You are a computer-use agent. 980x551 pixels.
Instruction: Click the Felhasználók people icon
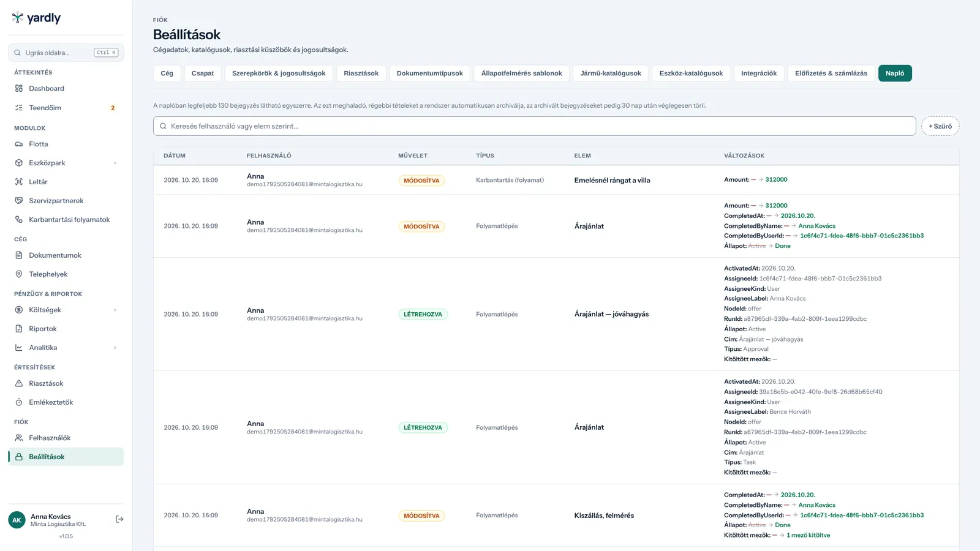coord(18,438)
